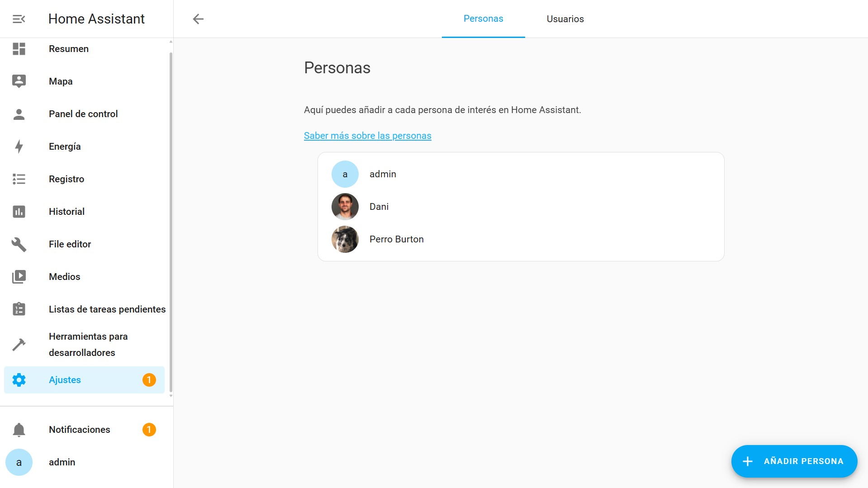Select the Personas tab
Viewport: 868px width, 488px height.
tap(483, 19)
